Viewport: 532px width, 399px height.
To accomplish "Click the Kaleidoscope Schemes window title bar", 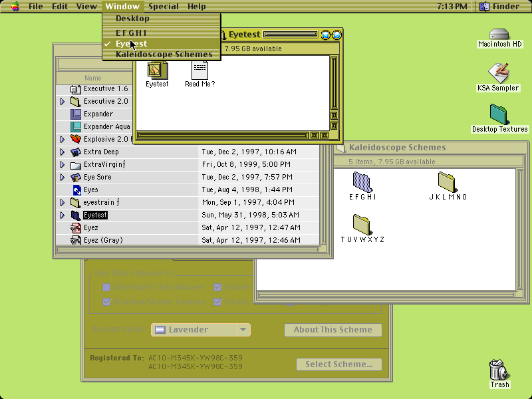I will pyautogui.click(x=430, y=148).
